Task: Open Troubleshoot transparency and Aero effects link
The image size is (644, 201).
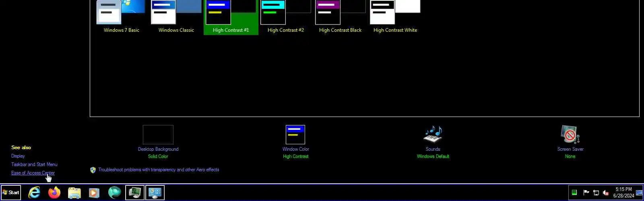Action: pos(159,170)
